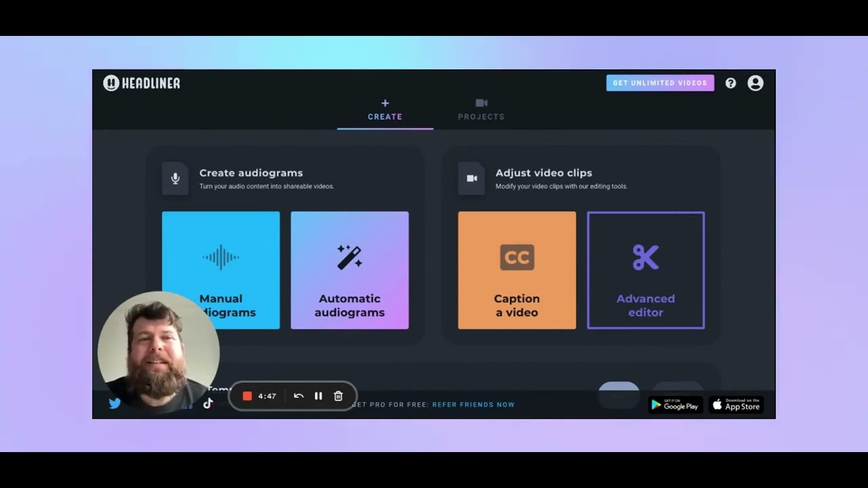
Task: Open the Caption a video tile
Action: (517, 270)
